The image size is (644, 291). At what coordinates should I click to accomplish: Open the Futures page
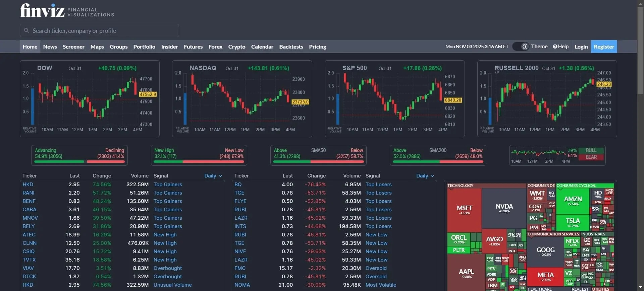tap(193, 47)
